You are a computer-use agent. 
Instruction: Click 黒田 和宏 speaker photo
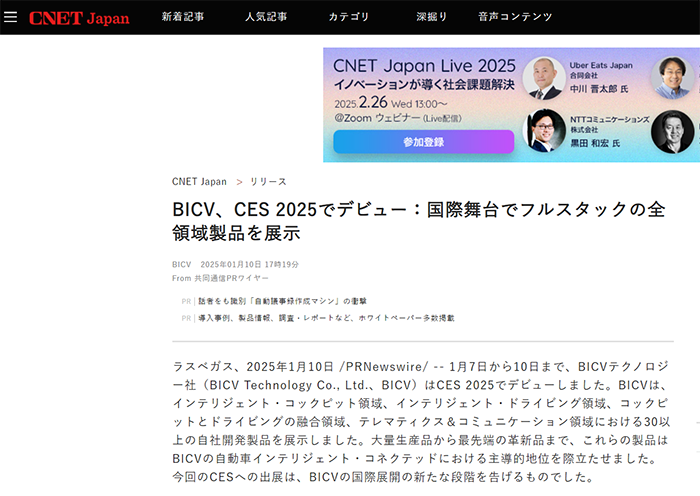coord(544,130)
